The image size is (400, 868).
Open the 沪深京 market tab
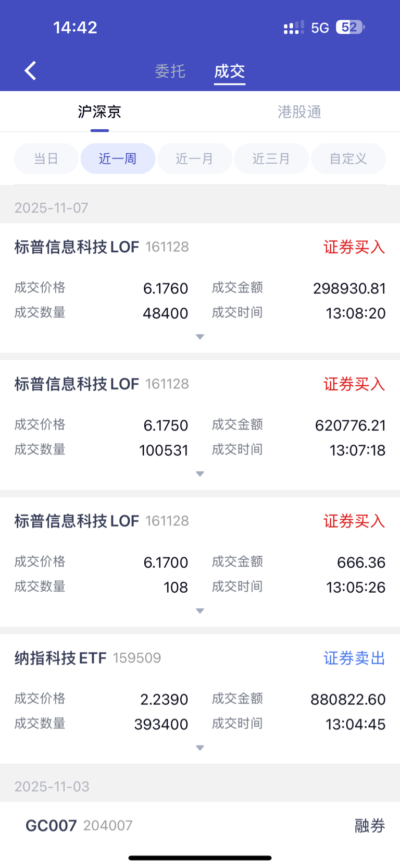coord(99,112)
